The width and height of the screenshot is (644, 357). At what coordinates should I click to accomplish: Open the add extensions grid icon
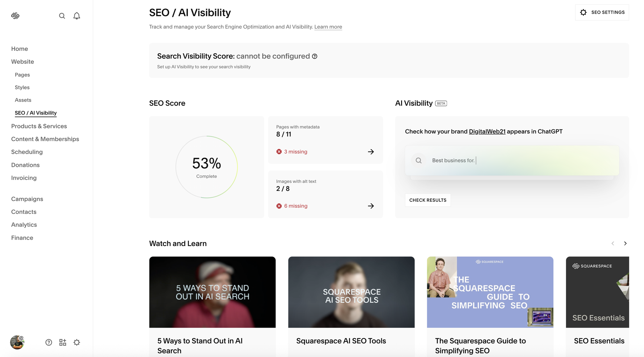click(62, 342)
